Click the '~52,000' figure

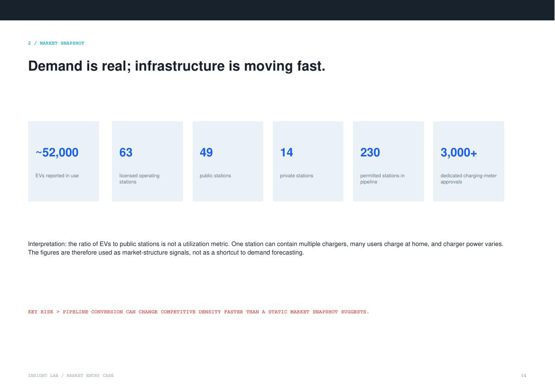click(x=57, y=153)
